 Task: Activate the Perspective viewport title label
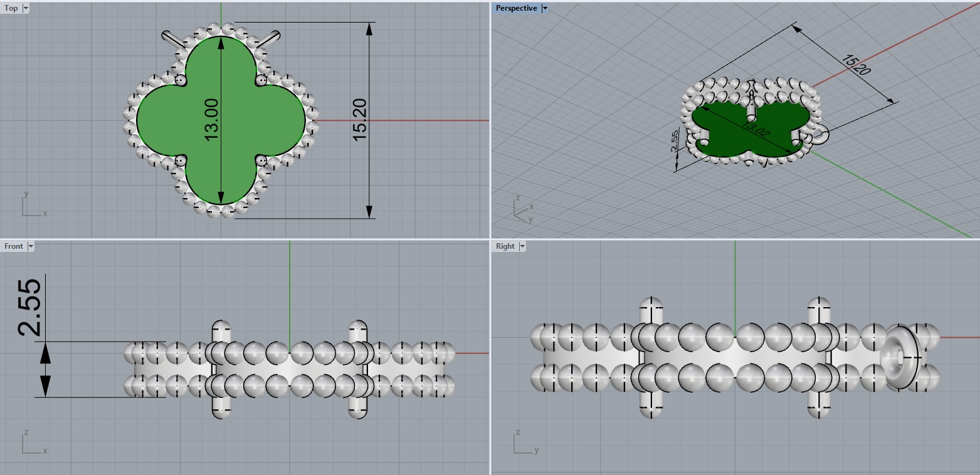(516, 8)
